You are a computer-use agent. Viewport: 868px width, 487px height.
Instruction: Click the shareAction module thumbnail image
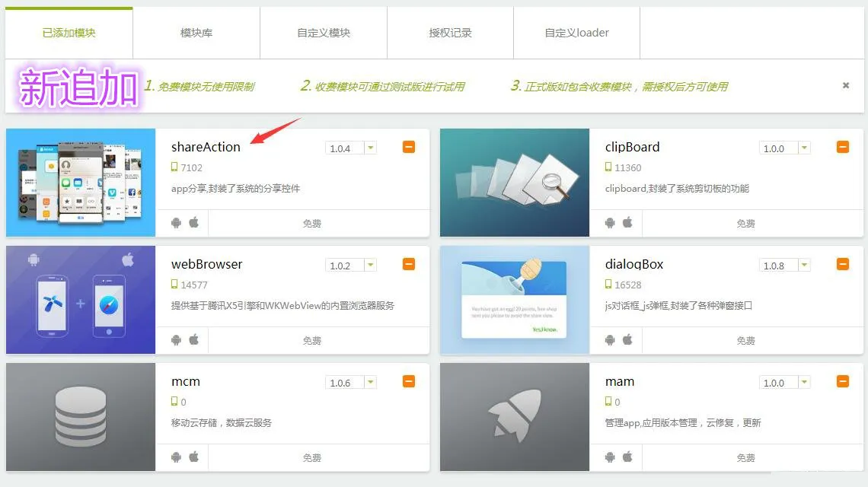(81, 181)
